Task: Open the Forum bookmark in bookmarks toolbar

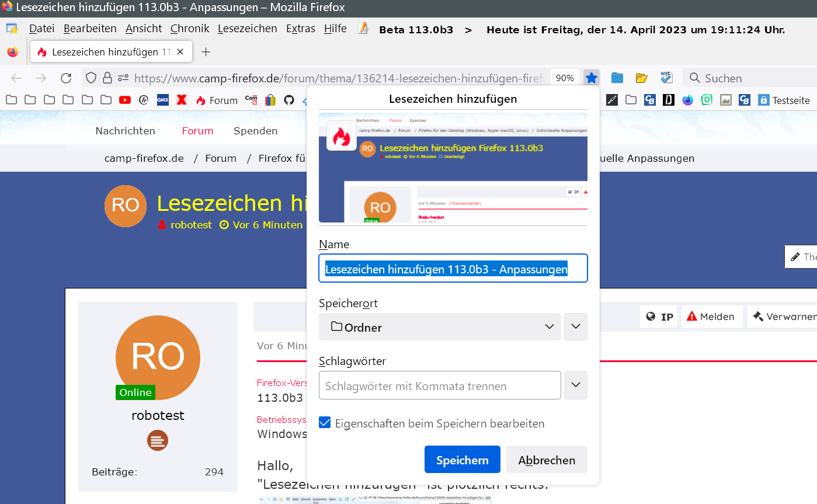Action: pos(217,100)
